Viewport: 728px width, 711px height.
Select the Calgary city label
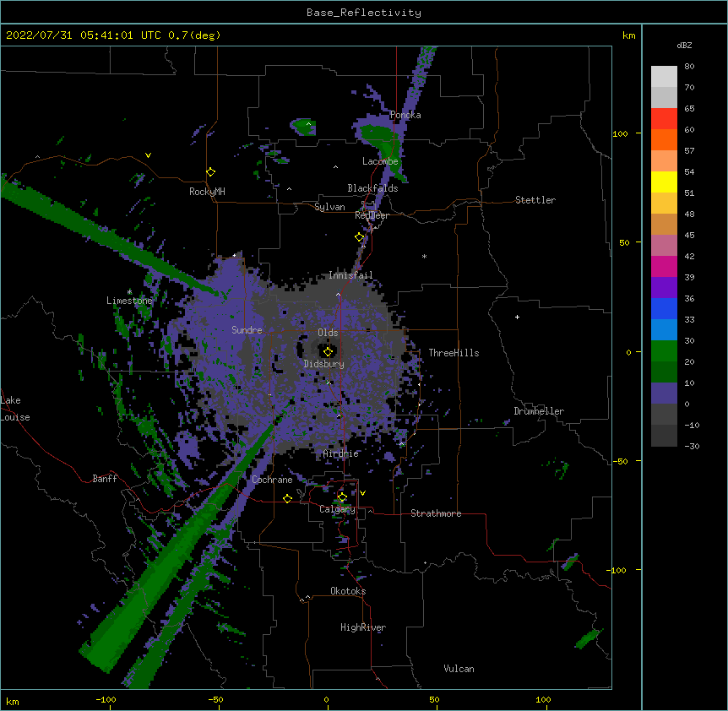tap(337, 509)
